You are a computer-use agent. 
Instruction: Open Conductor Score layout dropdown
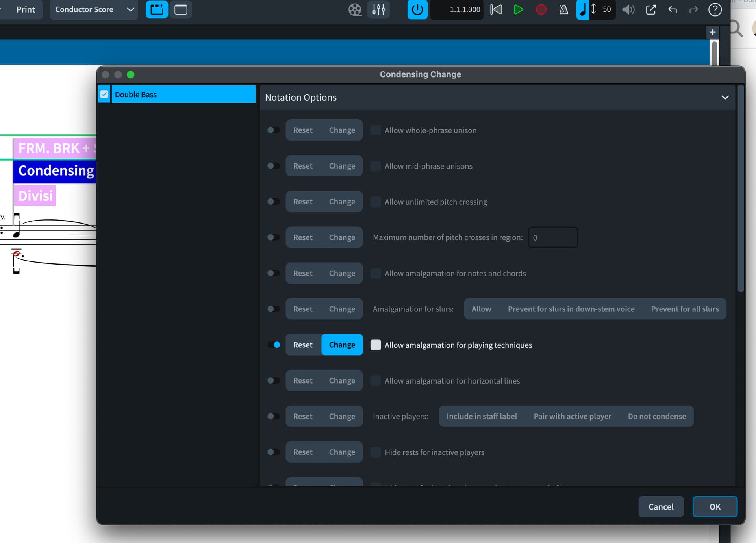[x=94, y=9]
